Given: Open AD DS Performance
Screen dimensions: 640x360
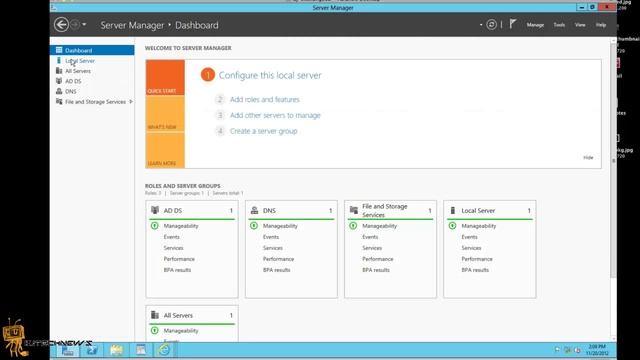Looking at the screenshot, I should coord(179,259).
